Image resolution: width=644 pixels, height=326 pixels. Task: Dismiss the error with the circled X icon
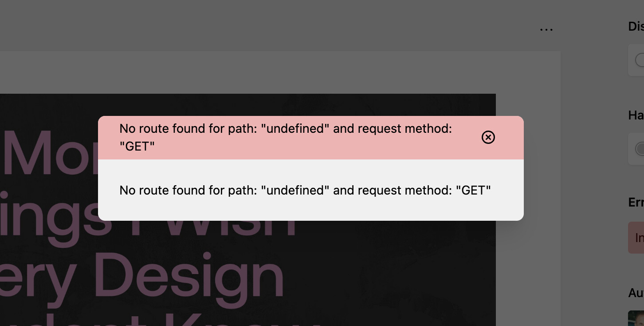[488, 138]
